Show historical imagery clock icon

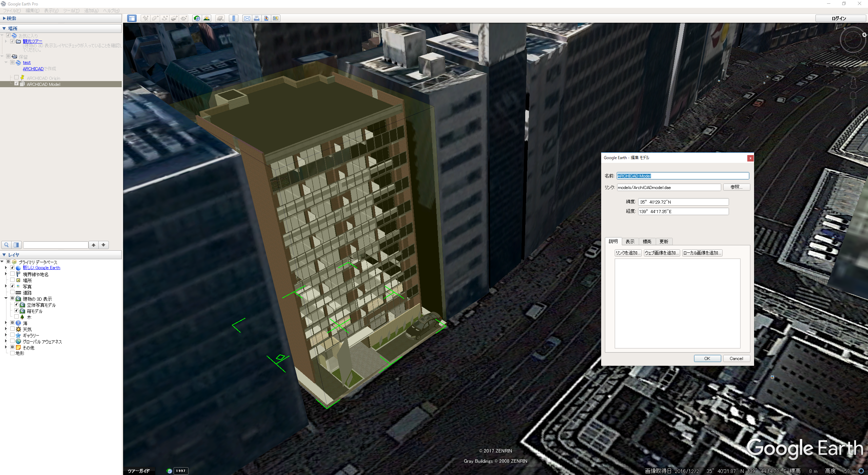point(197,18)
